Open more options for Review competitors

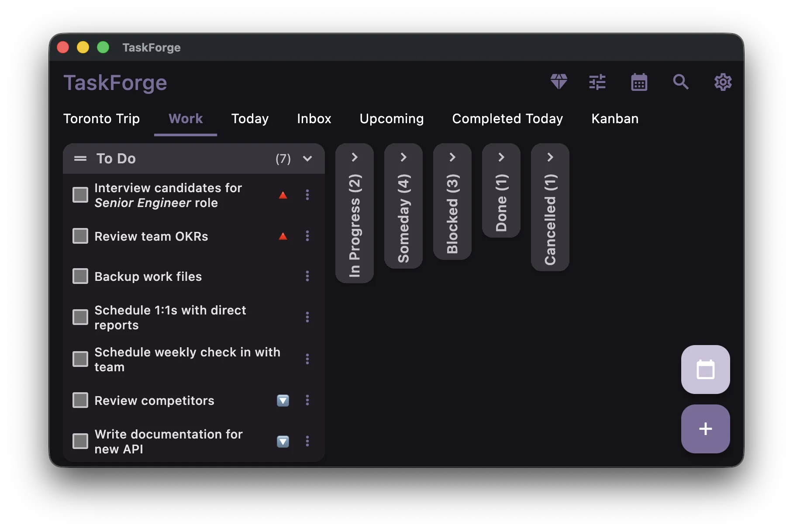307,400
